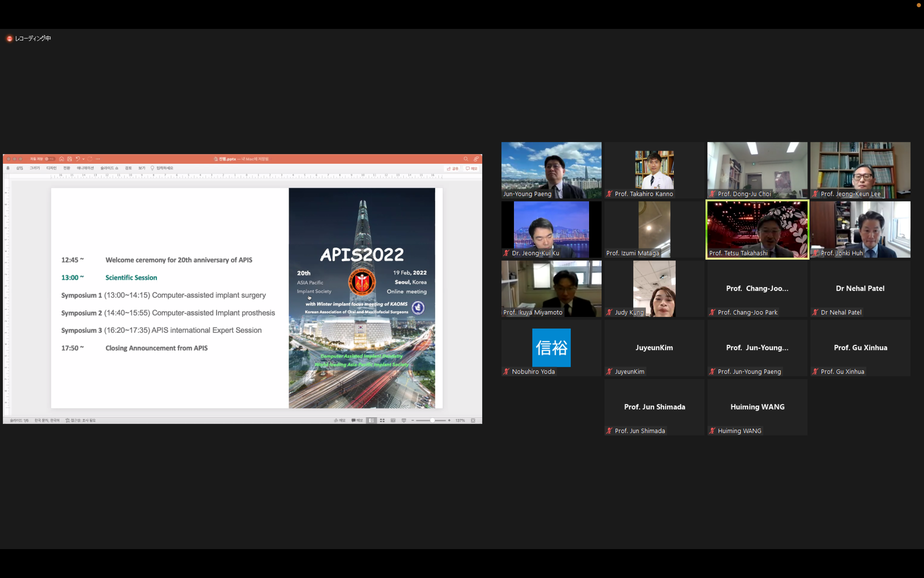Select Prof. Chang-Joo Park participant tile
The height and width of the screenshot is (578, 924).
pyautogui.click(x=757, y=289)
